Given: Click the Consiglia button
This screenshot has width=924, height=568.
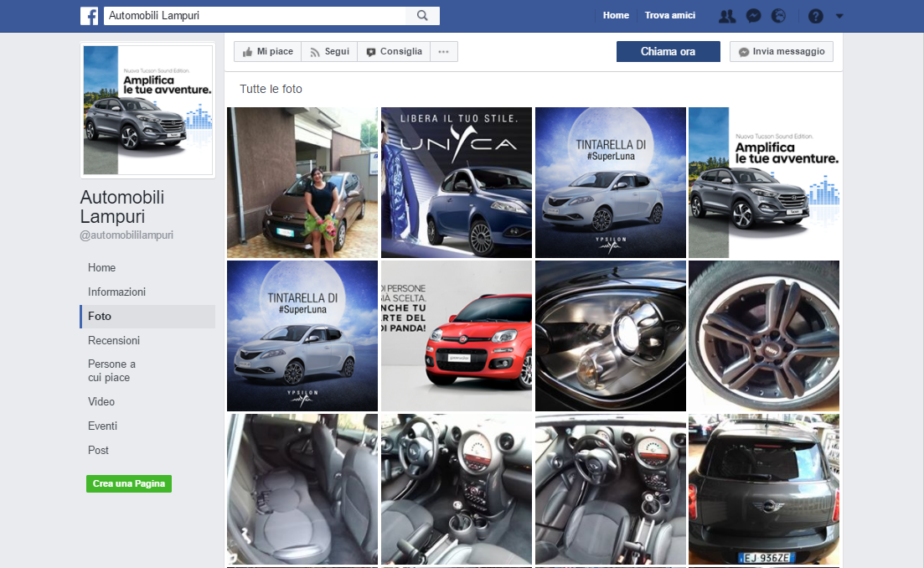Looking at the screenshot, I should [x=394, y=51].
